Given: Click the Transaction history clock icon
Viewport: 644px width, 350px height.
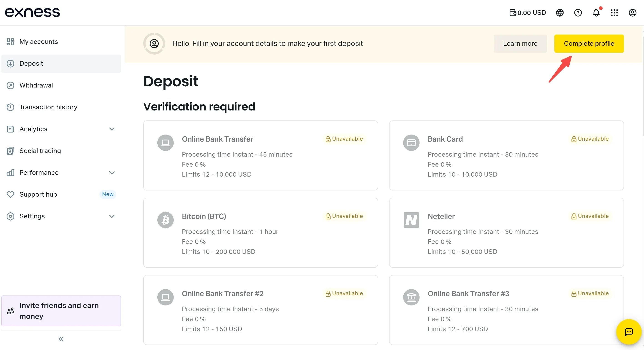Looking at the screenshot, I should coord(10,107).
